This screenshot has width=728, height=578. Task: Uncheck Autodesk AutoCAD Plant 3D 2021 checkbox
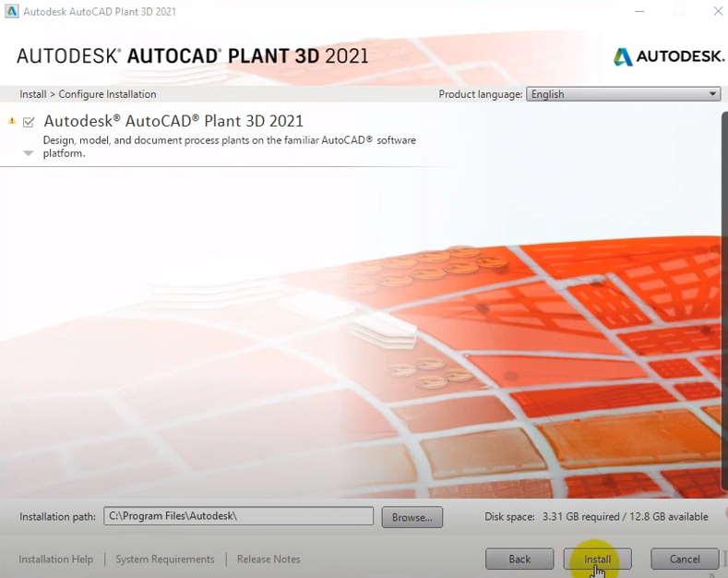[29, 122]
